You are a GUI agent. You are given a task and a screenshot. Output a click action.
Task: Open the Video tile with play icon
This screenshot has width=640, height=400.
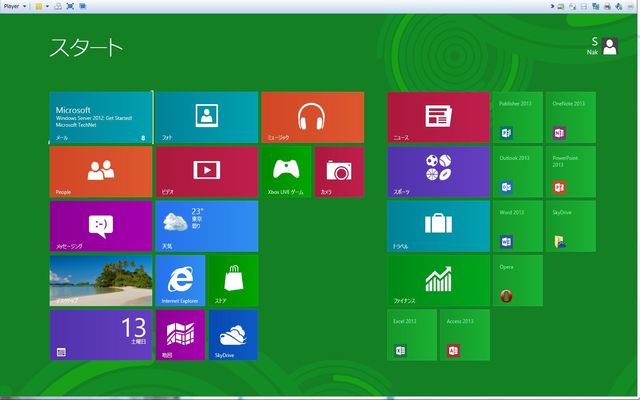pos(207,172)
